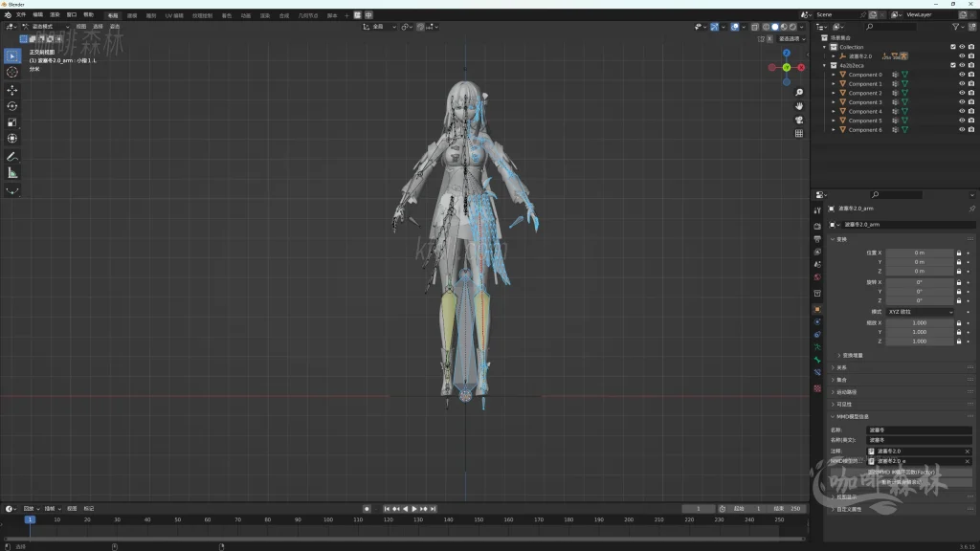Select the Rotate tool
The image size is (980, 551).
pos(11,106)
